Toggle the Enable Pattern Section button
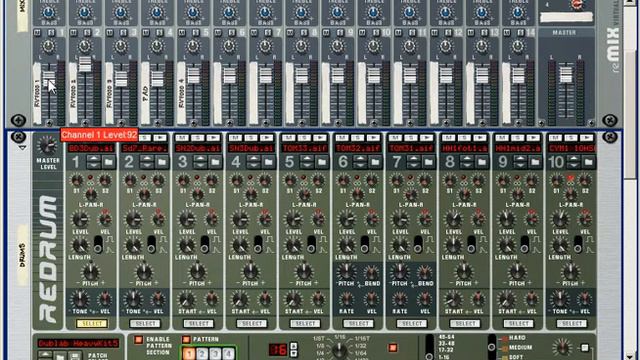This screenshot has height=360, width=640. point(138,340)
